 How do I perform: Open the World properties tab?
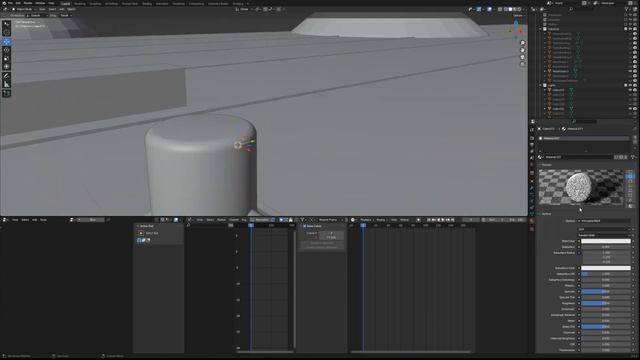532,164
